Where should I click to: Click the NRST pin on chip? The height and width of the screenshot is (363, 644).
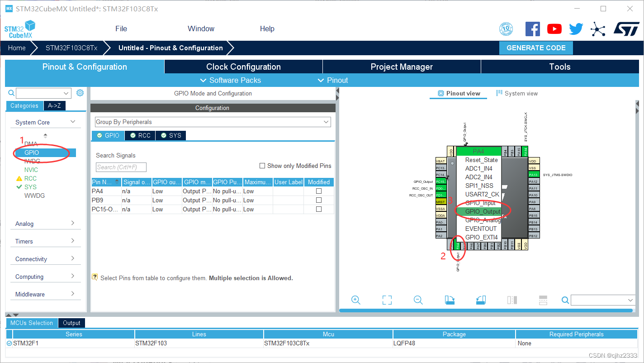tap(441, 202)
